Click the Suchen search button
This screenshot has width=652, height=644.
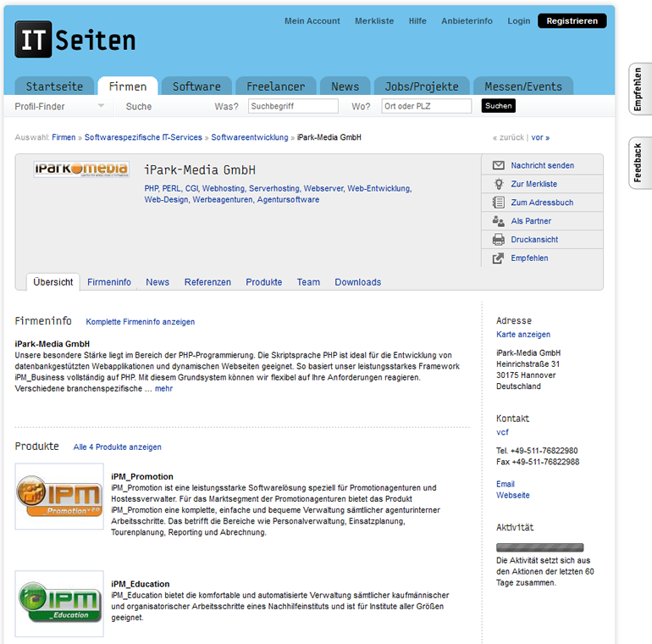click(499, 106)
